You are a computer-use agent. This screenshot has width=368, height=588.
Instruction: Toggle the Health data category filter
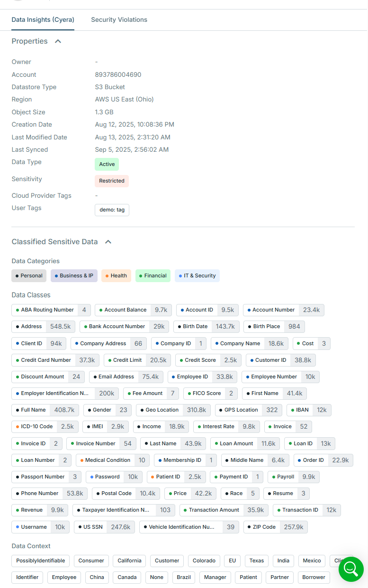tap(116, 276)
